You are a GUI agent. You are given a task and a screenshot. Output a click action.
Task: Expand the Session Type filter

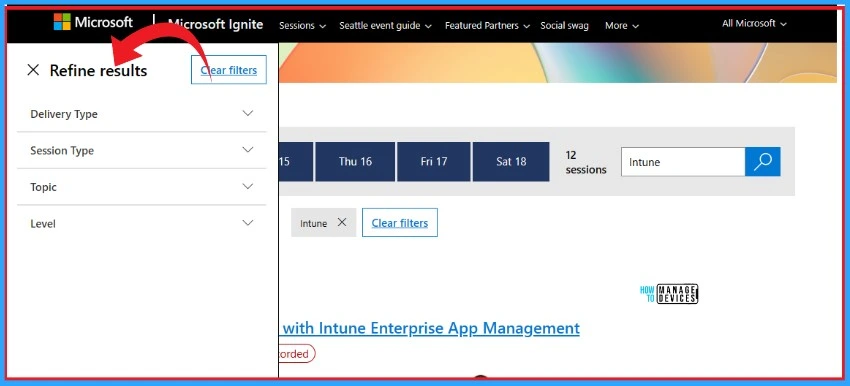coord(141,150)
